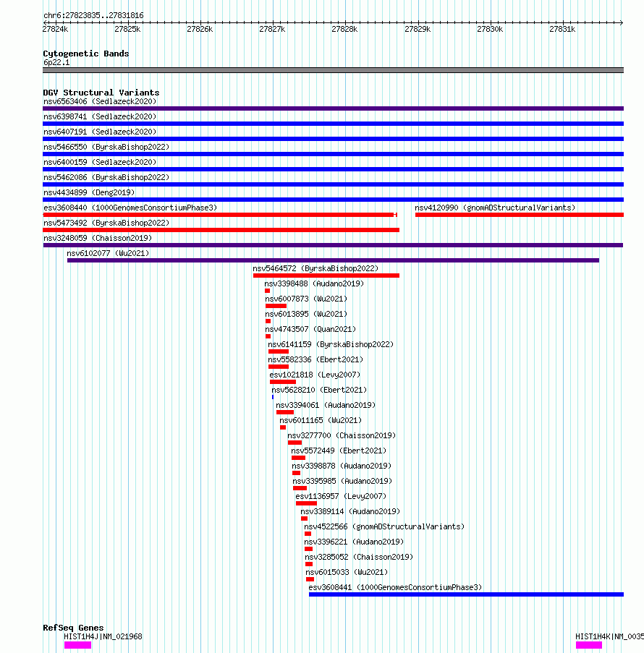The width and height of the screenshot is (644, 653).
Task: Click the nsv5628210 (Ebert2021) label
Action: tap(319, 390)
